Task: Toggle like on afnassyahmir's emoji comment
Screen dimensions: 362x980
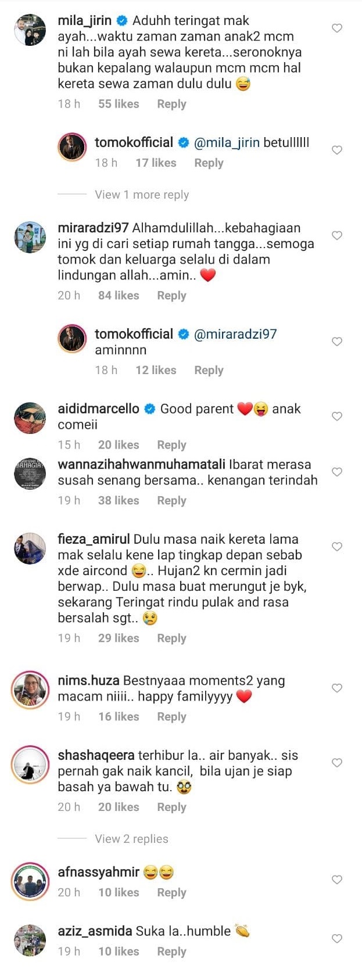Action: pos(337,880)
